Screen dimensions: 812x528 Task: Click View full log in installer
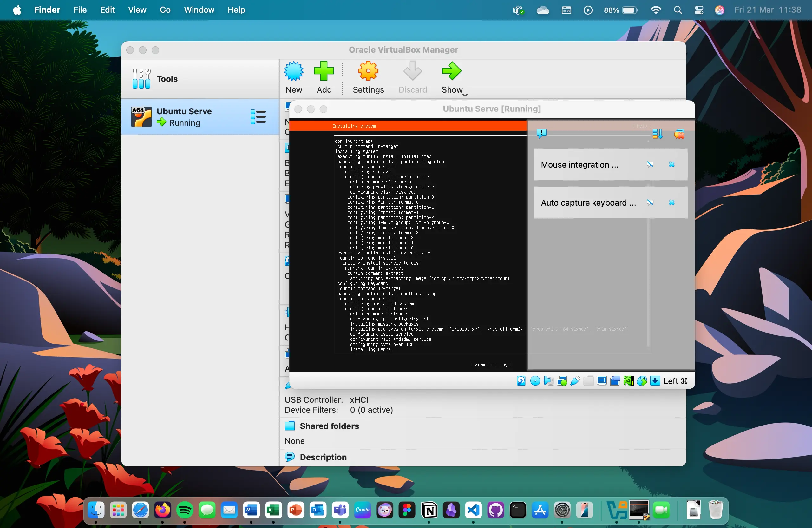click(x=491, y=365)
